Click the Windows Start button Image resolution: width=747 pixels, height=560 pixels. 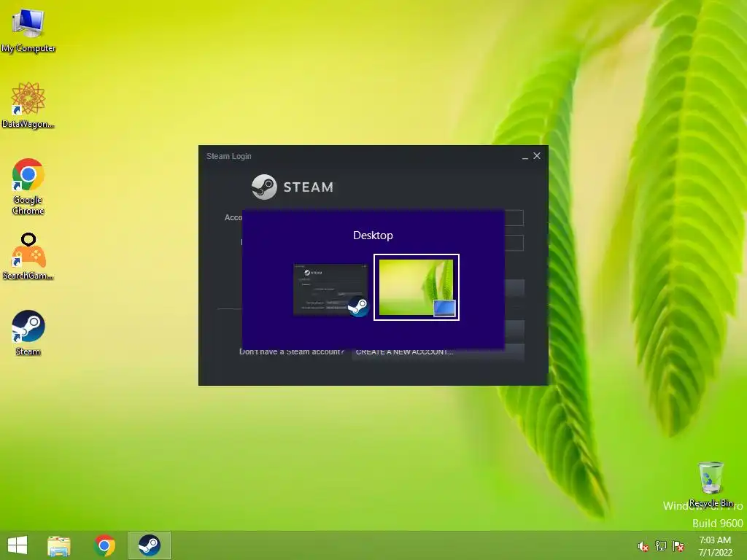point(18,545)
